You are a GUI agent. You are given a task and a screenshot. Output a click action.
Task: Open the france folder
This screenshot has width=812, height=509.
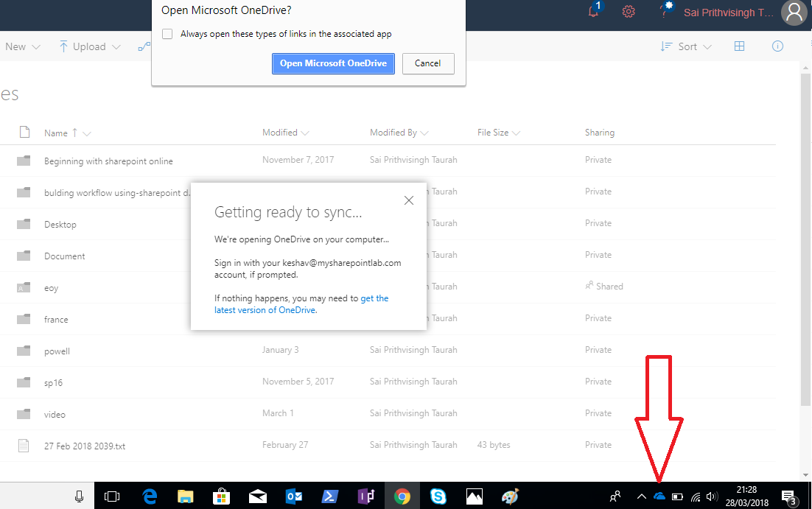tap(56, 320)
